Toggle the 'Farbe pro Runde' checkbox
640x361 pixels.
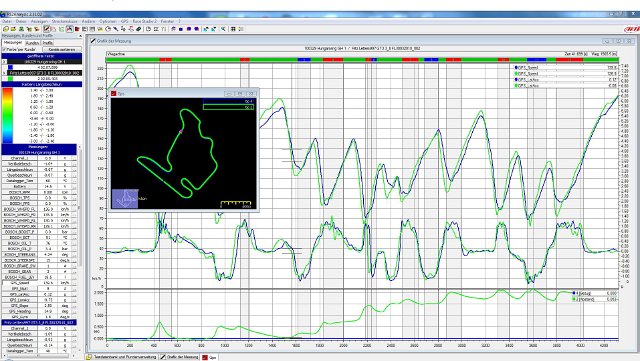point(4,49)
